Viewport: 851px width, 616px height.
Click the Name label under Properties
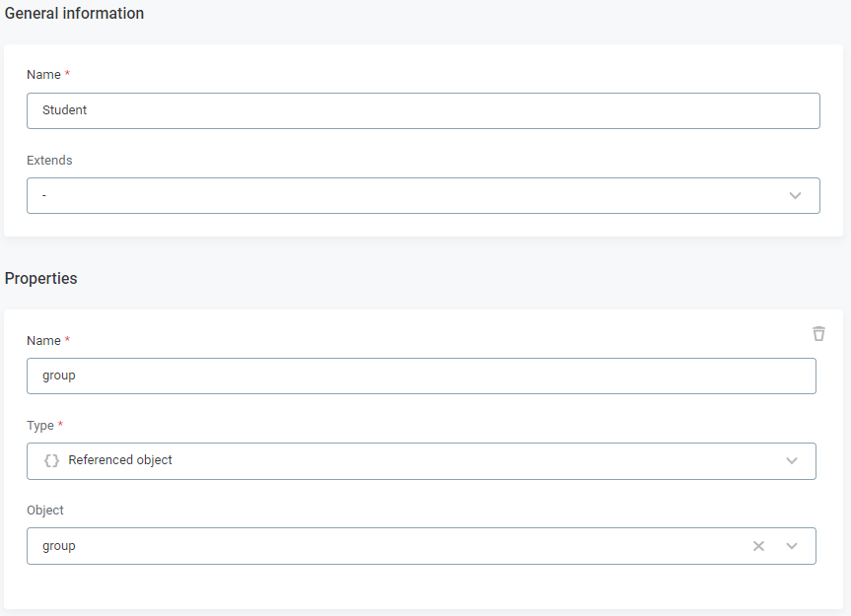pyautogui.click(x=43, y=340)
